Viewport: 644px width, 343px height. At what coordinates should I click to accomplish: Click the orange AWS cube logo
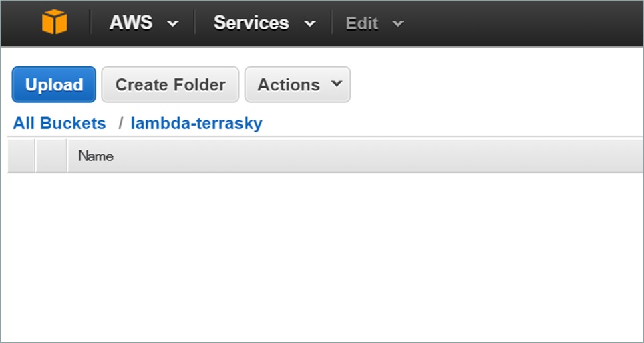pos(54,23)
